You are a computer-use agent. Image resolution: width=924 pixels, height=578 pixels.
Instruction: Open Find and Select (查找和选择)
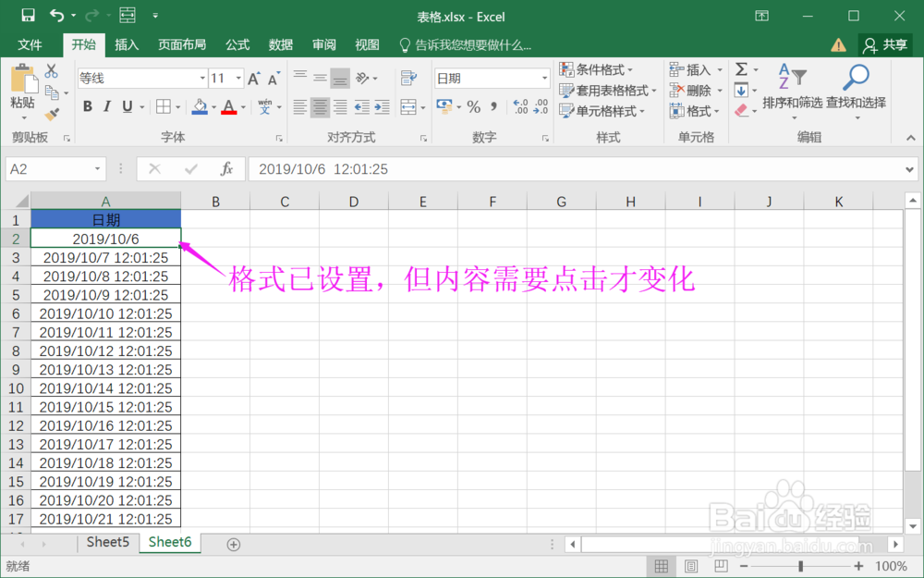[x=856, y=91]
